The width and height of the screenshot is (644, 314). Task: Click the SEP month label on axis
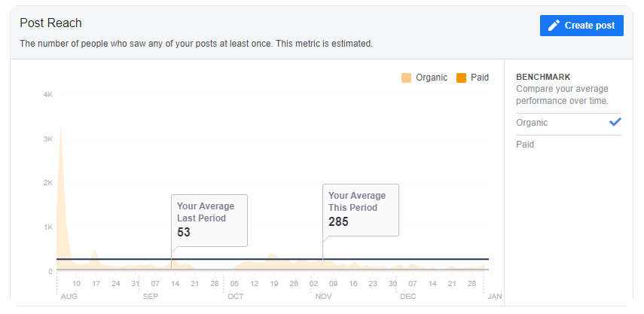[151, 297]
